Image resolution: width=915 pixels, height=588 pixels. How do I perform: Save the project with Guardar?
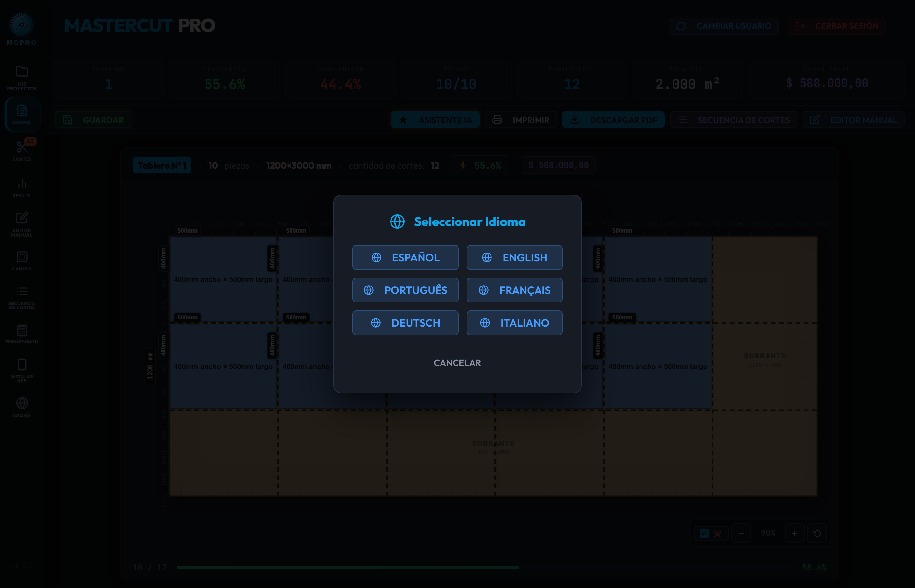[x=93, y=120]
